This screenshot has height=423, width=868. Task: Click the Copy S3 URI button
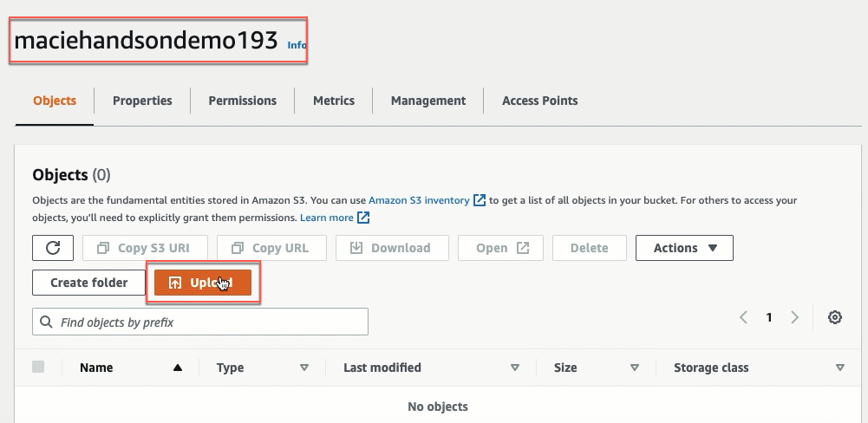click(145, 248)
